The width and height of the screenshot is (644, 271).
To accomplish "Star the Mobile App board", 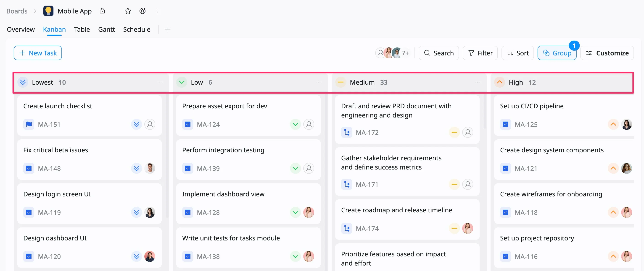I will (128, 11).
